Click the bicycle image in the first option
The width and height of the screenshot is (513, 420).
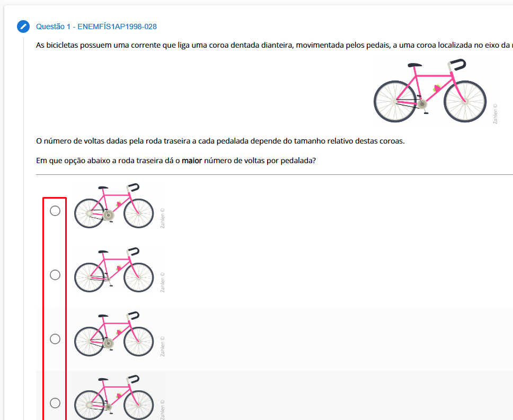coord(114,207)
